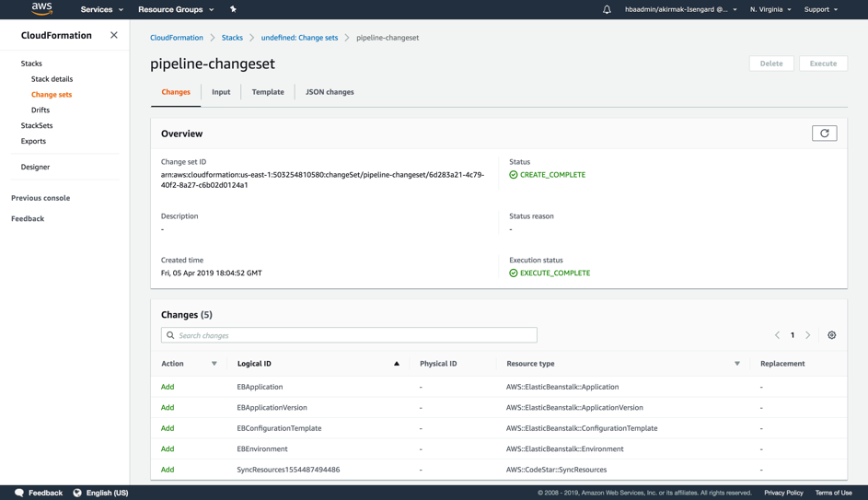This screenshot has height=500, width=868.
Task: Open Stack details in sidebar
Action: [52, 78]
